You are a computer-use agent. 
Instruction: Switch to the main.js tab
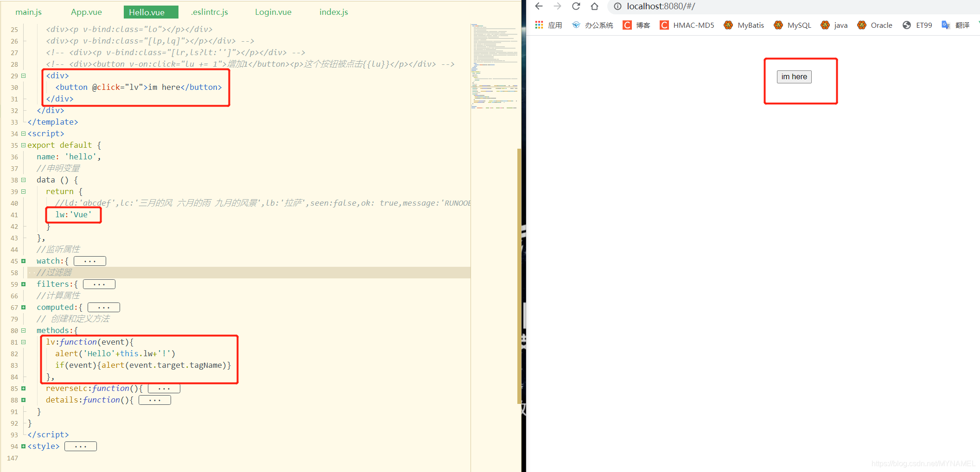[x=29, y=12]
